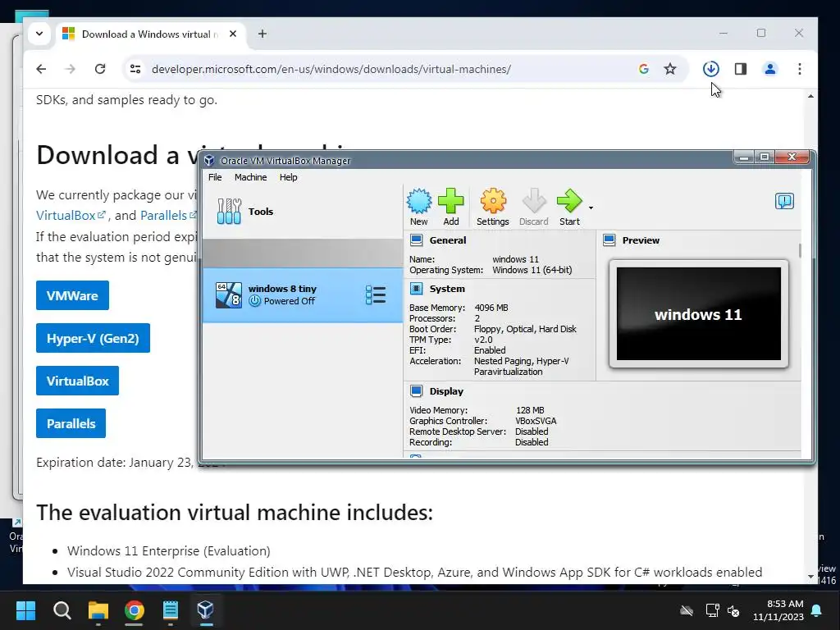Open File Explorer from taskbar

(98, 610)
